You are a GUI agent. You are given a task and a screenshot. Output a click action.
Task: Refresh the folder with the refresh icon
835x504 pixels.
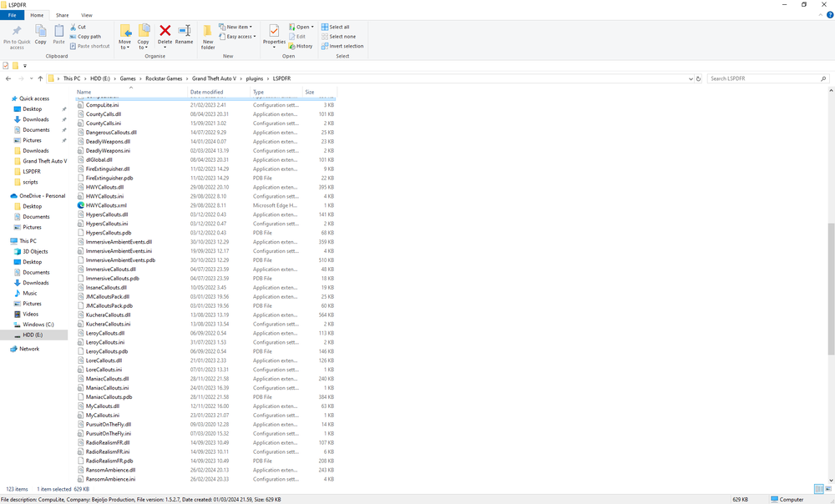point(699,78)
